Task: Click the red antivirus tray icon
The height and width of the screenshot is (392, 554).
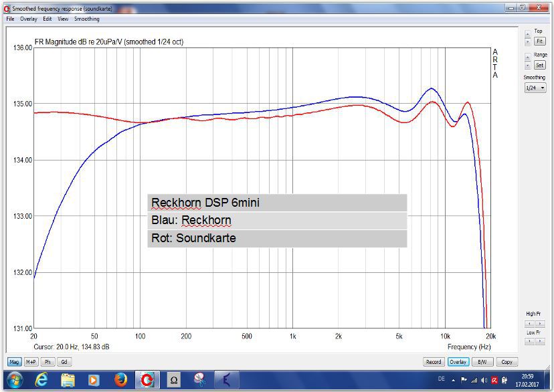Action: 494,380
